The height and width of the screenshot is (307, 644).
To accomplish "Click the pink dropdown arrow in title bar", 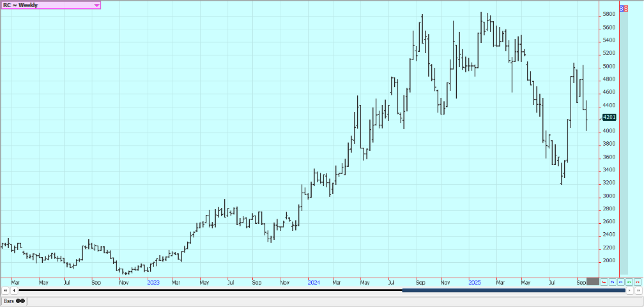I will (x=96, y=5).
